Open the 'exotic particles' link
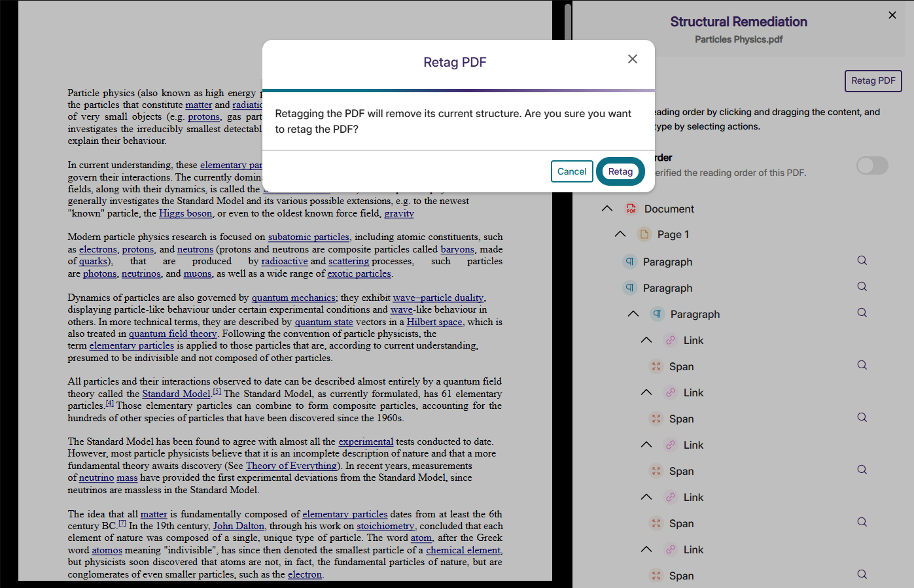Viewport: 914px width, 588px height. tap(359, 273)
